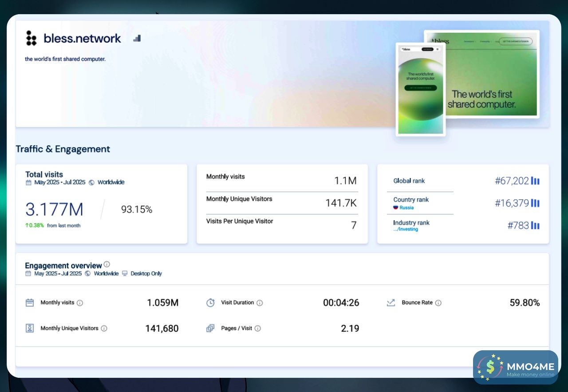The width and height of the screenshot is (568, 392).
Task: Click the mobile website preview thumbnail
Action: coord(420,89)
